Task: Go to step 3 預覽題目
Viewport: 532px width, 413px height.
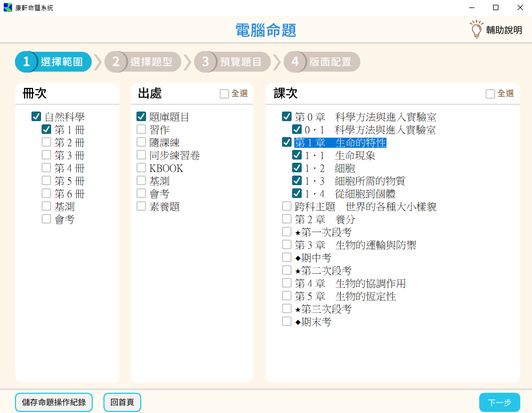Action: [232, 62]
